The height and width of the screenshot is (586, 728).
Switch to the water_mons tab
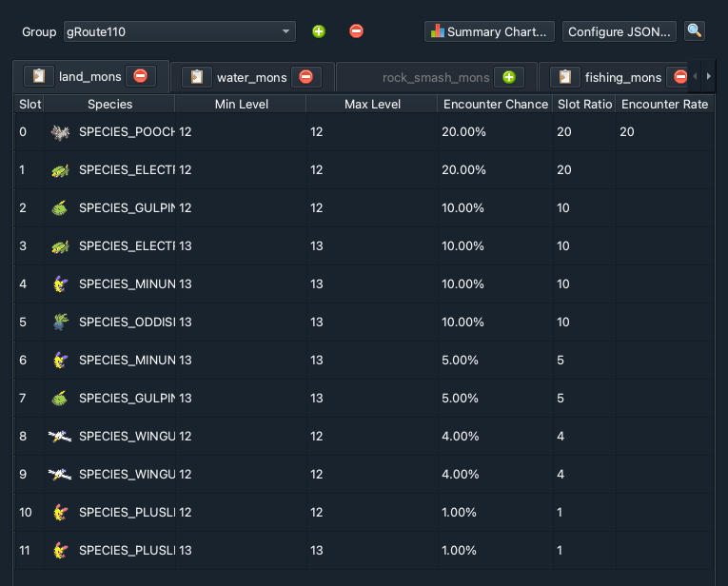click(x=251, y=77)
